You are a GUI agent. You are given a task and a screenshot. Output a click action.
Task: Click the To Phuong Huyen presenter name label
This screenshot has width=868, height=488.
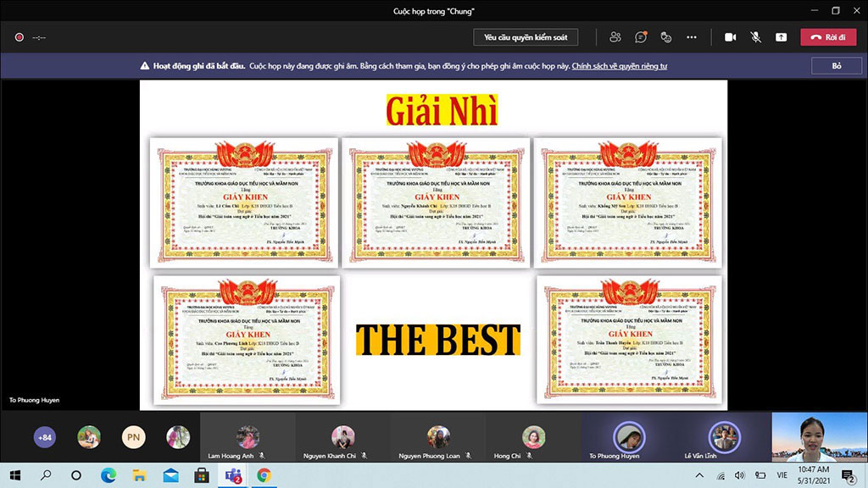34,400
